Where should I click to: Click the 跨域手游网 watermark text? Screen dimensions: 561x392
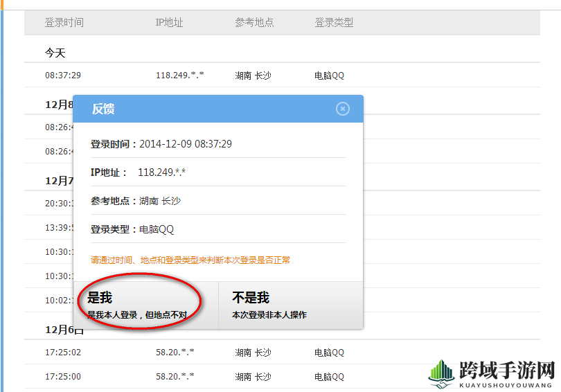tap(507, 370)
